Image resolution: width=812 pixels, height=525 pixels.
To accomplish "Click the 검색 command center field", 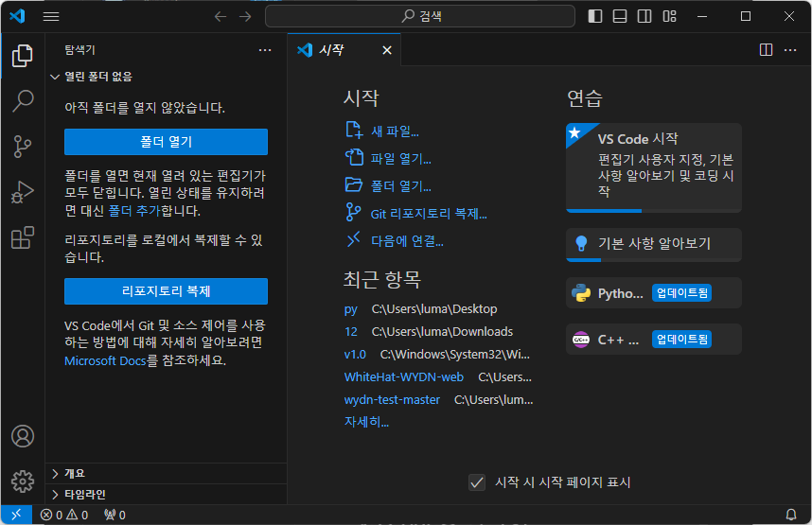I will pyautogui.click(x=420, y=16).
